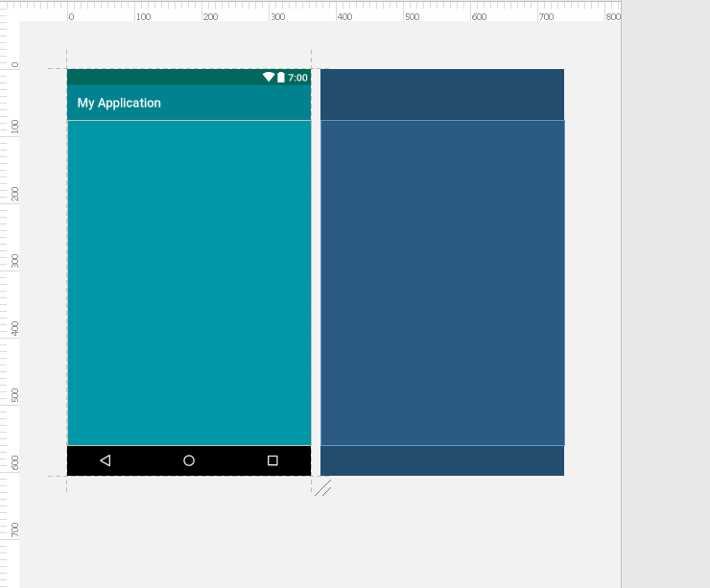Grab the diagonal resize handle below preview
Viewport: 710px width, 588px height.
(322, 488)
